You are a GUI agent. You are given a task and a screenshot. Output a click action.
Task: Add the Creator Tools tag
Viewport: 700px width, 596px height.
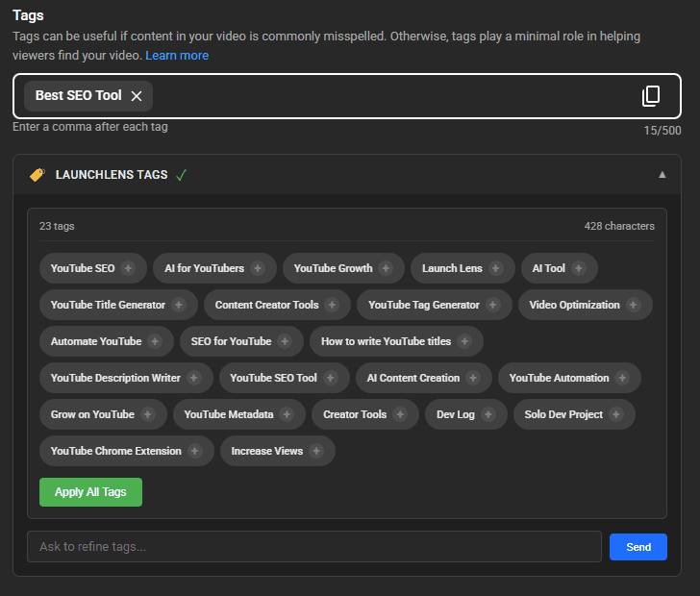pyautogui.click(x=400, y=414)
